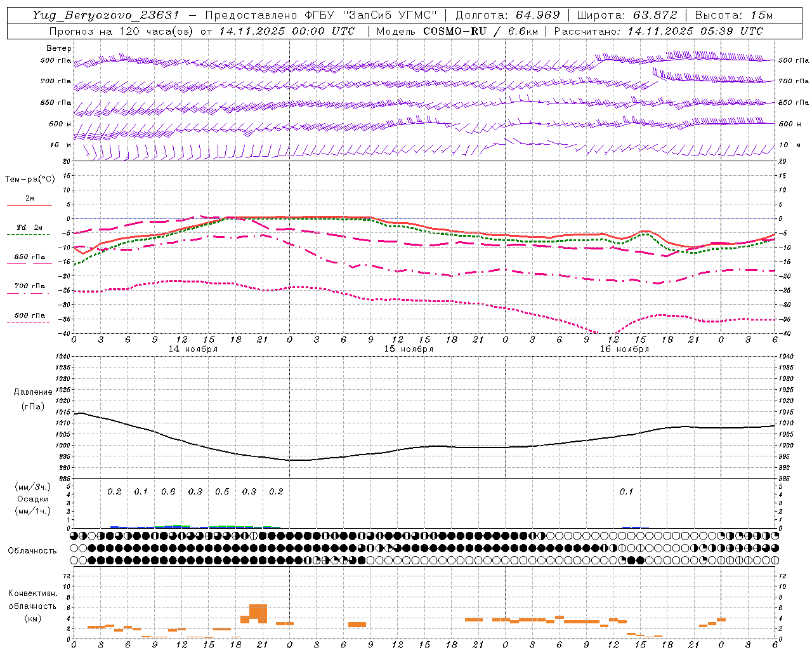The height and width of the screenshot is (650, 812).
Task: Click the Широта: 63.872 value
Action: point(627,15)
